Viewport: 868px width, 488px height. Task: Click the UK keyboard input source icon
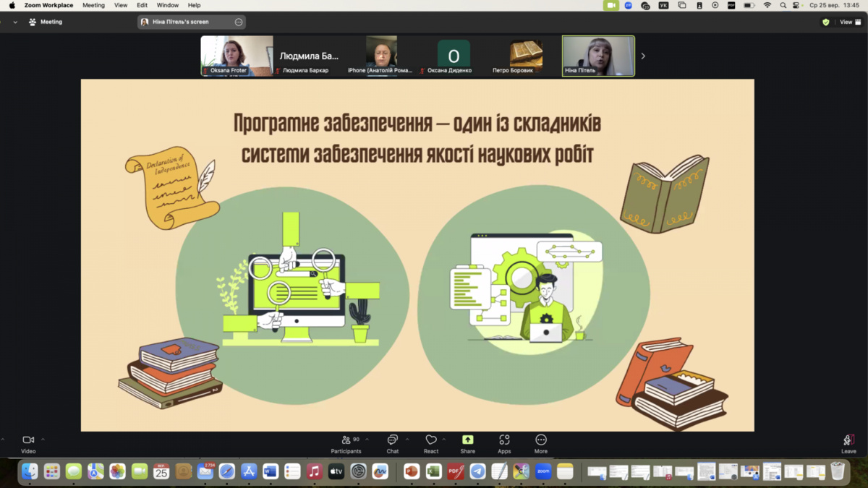pos(663,5)
